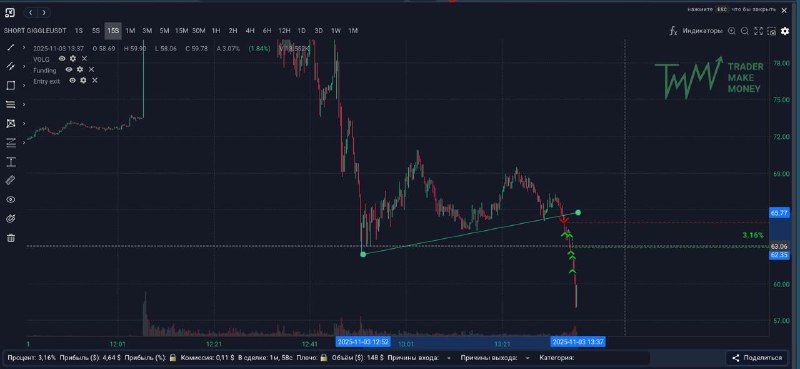Zoom in on the chart
The image size is (800, 369).
pos(732,31)
